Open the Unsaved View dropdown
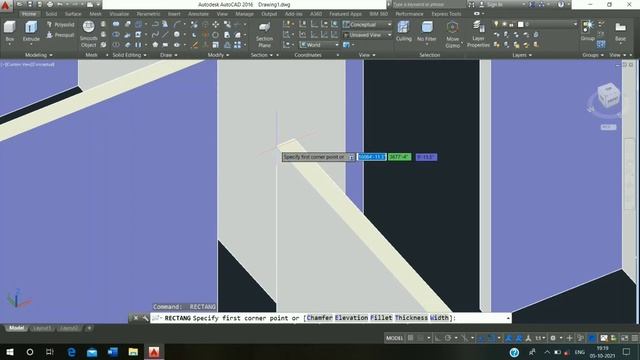 click(x=367, y=35)
